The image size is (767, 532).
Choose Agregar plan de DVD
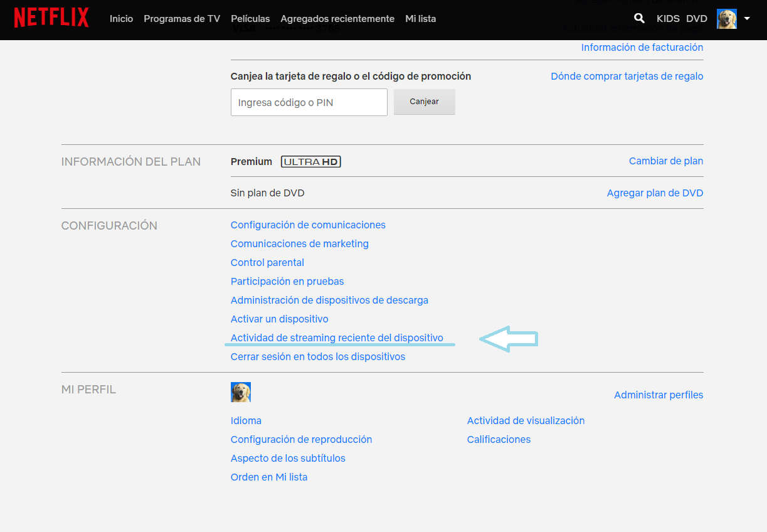click(655, 193)
